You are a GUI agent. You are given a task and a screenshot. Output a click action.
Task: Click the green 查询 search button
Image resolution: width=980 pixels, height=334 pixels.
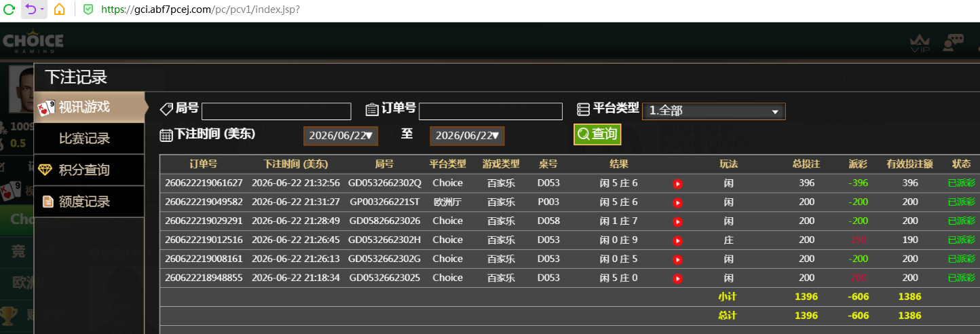(x=597, y=134)
